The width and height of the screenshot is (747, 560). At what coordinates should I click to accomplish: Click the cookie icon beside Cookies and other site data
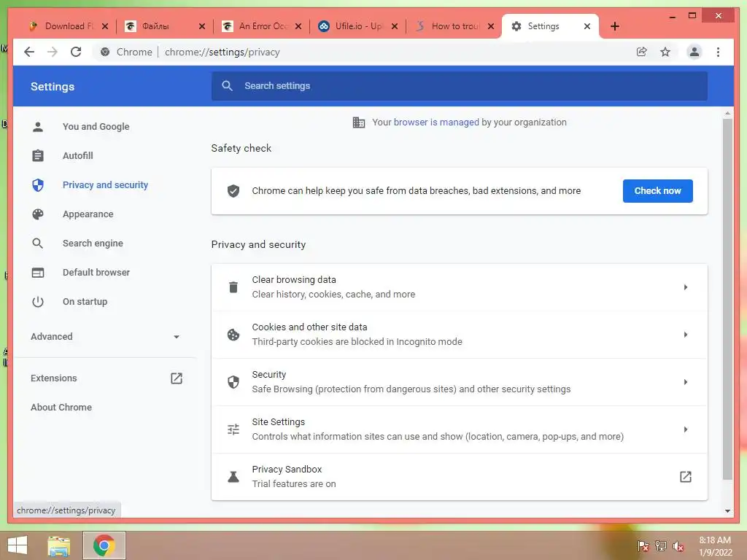[233, 335]
